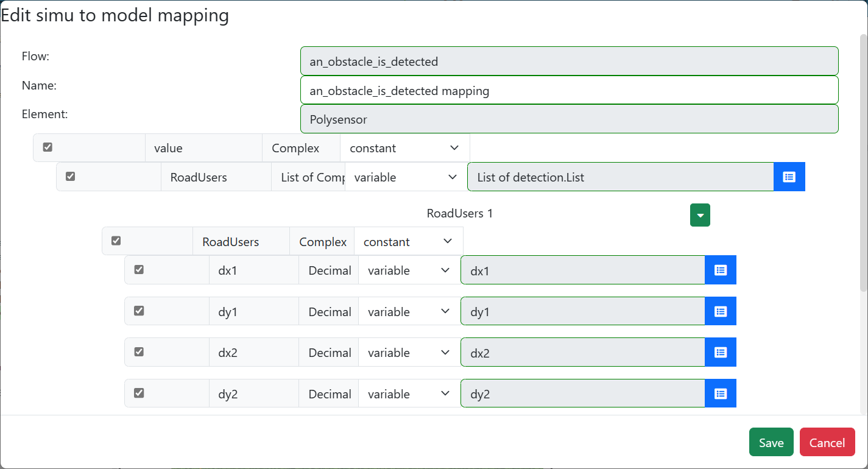Click the dx2 variable value field
Image resolution: width=868 pixels, height=469 pixels.
tap(583, 353)
